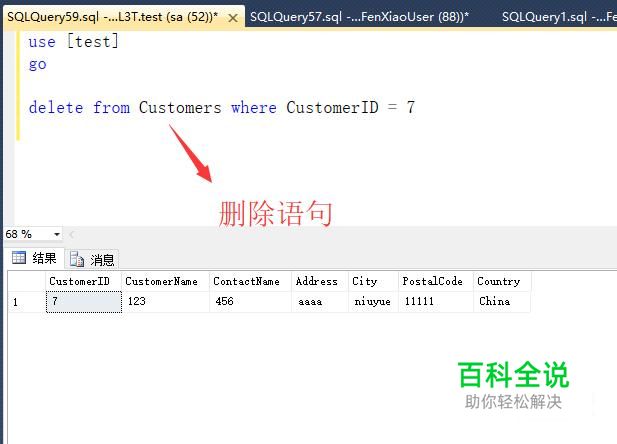Screen dimensions: 617x444
Task: Select the City column header
Action: [373, 281]
